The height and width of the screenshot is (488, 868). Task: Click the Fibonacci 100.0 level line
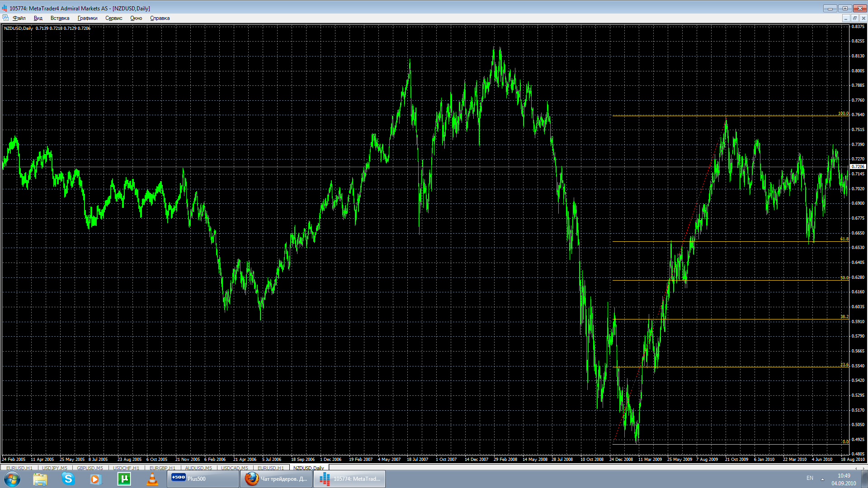coord(730,116)
